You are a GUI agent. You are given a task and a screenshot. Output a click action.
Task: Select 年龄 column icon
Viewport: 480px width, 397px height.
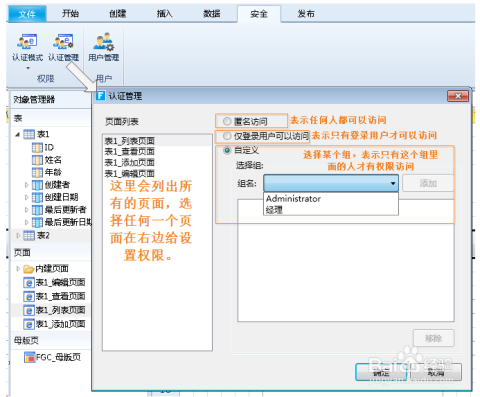click(x=37, y=172)
